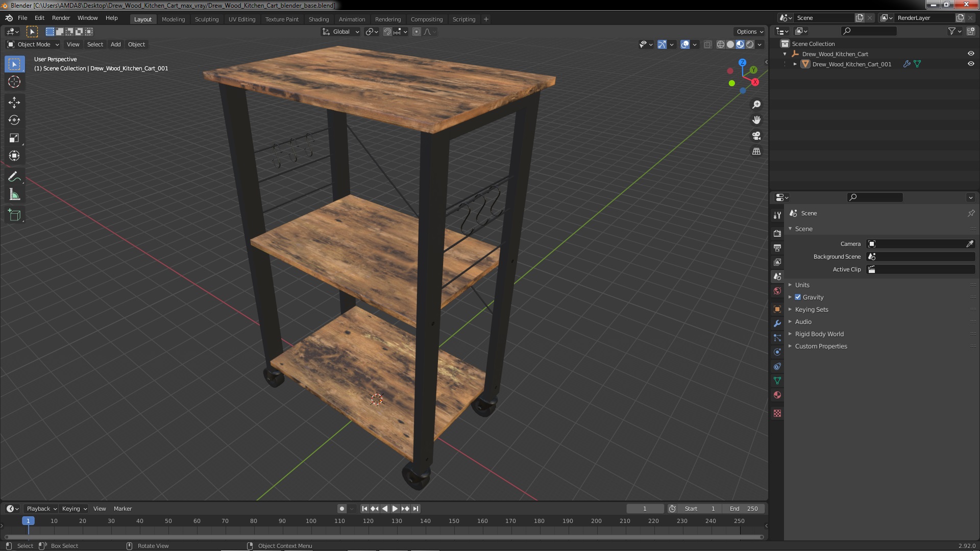The height and width of the screenshot is (551, 980).
Task: Select the Cursor tool in toolbar
Action: tap(15, 82)
